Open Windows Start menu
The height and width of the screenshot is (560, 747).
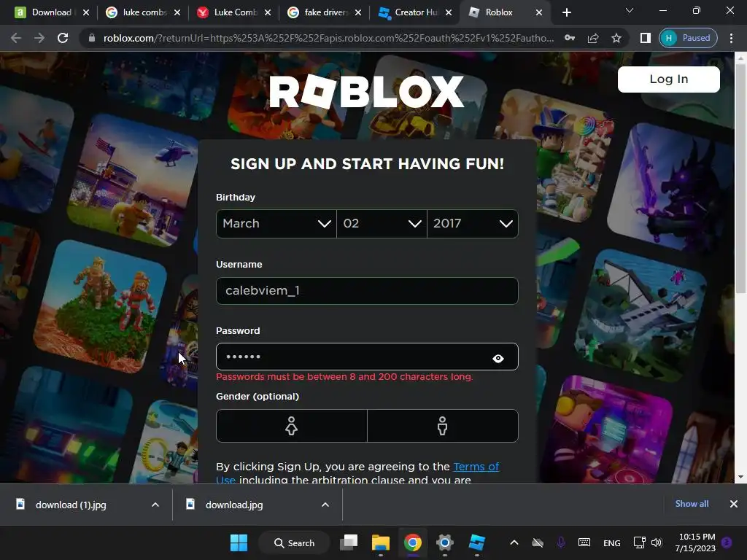pos(239,542)
